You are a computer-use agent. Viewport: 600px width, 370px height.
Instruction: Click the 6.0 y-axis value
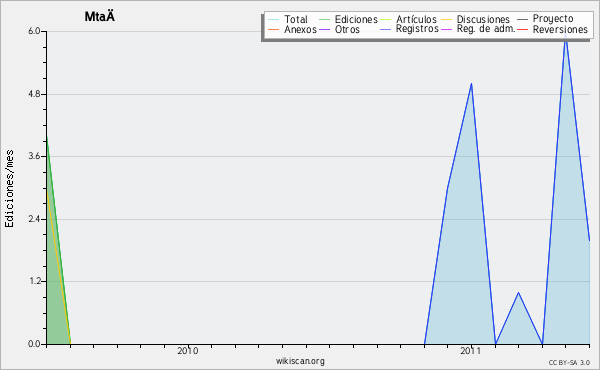pos(34,31)
